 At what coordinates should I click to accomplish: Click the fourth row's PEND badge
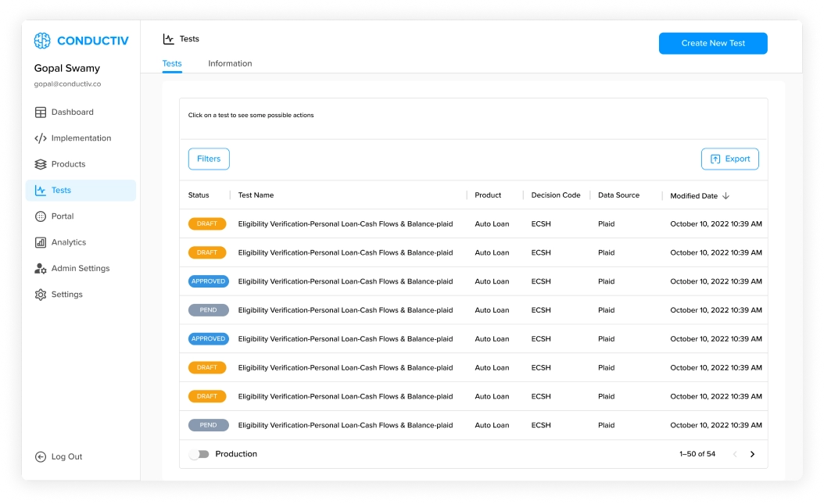[208, 310]
